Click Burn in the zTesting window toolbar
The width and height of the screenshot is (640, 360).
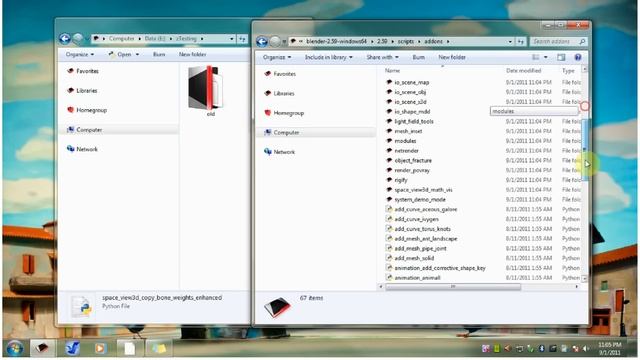(159, 54)
